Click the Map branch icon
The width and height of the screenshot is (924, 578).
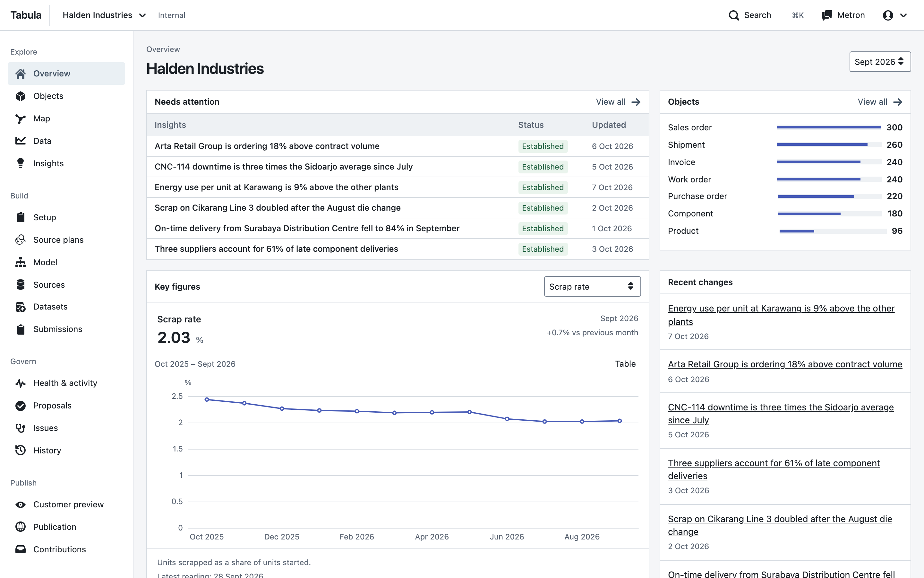point(21,118)
